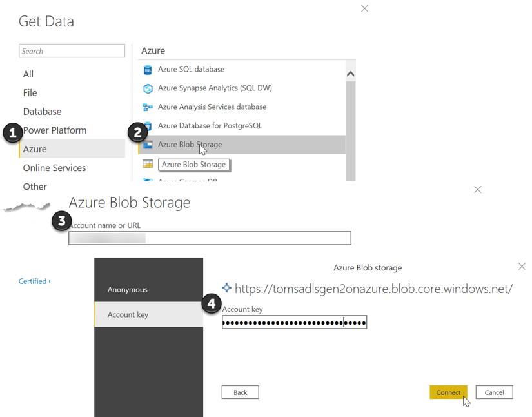Click the Connect button
532x417 pixels.
[x=448, y=392]
